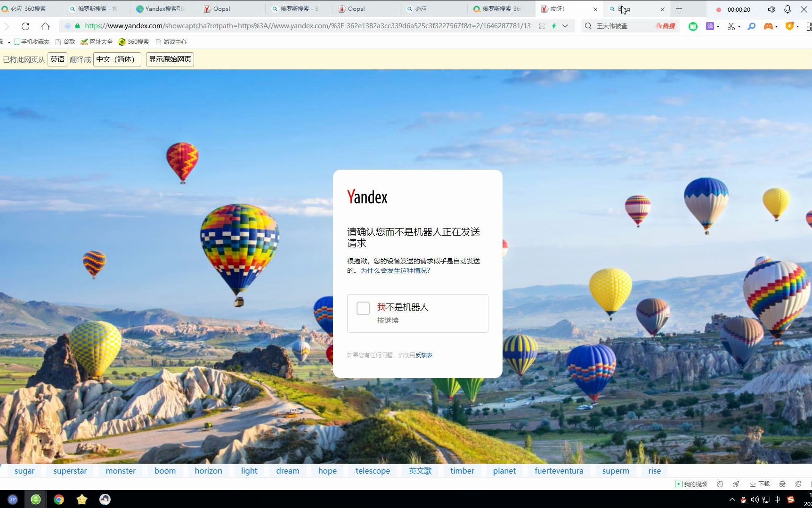Click the magnifier icon in the search box
Image resolution: width=812 pixels, height=508 pixels.
[x=588, y=26]
